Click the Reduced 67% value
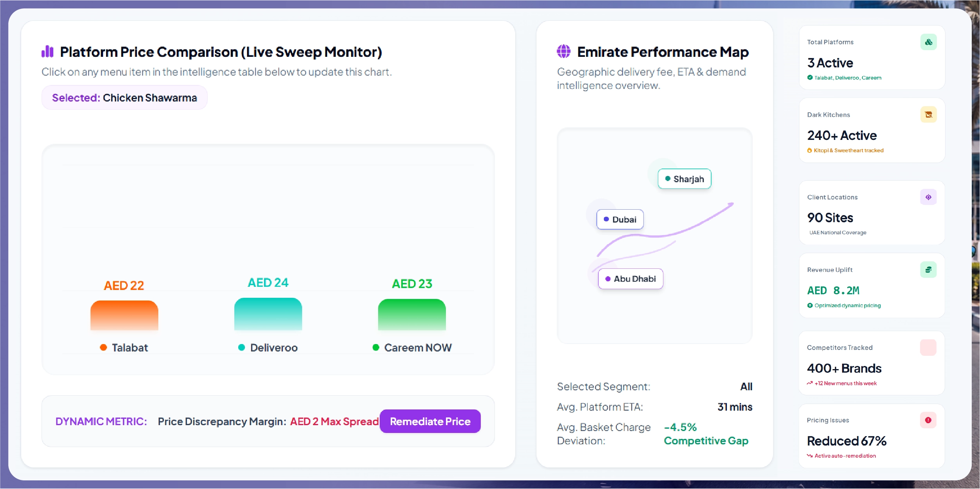 [846, 441]
